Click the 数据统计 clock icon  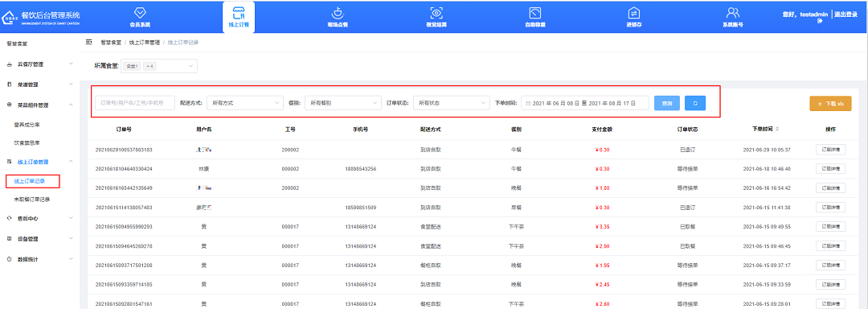(10, 259)
